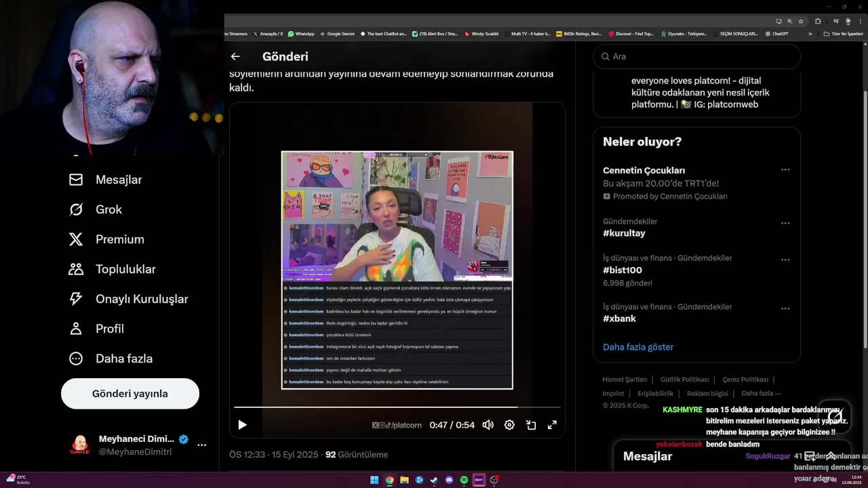Image resolution: width=868 pixels, height=488 pixels.
Task: Go to Topluluklar
Action: [112, 269]
